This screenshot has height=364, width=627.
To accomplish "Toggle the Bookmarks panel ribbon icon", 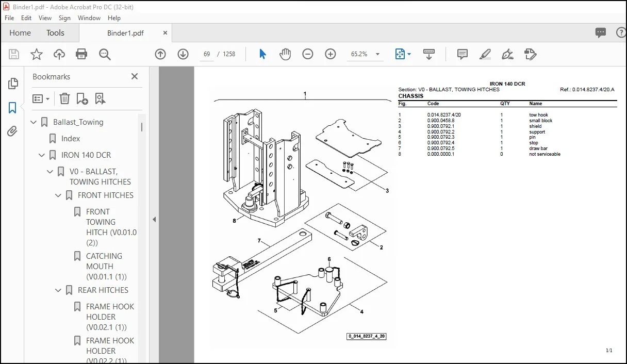I will [x=13, y=108].
